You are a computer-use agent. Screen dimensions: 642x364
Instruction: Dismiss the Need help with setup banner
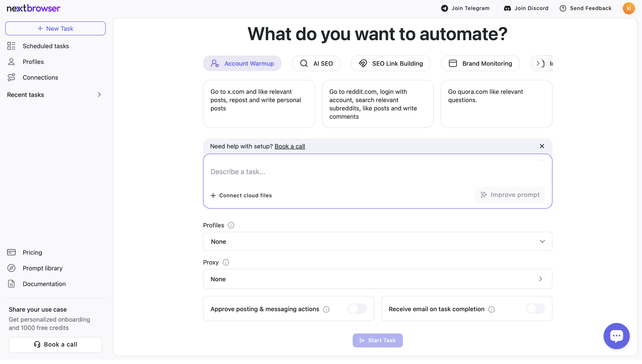[542, 146]
